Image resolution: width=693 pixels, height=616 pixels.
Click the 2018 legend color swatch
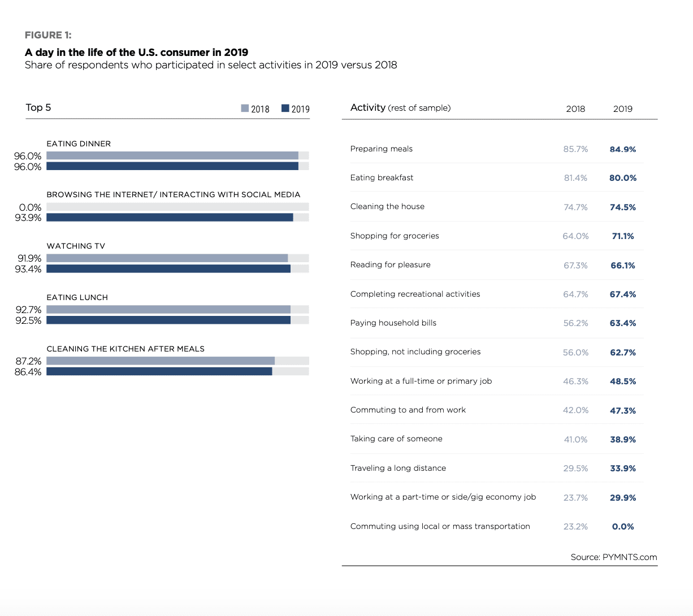[x=245, y=109]
